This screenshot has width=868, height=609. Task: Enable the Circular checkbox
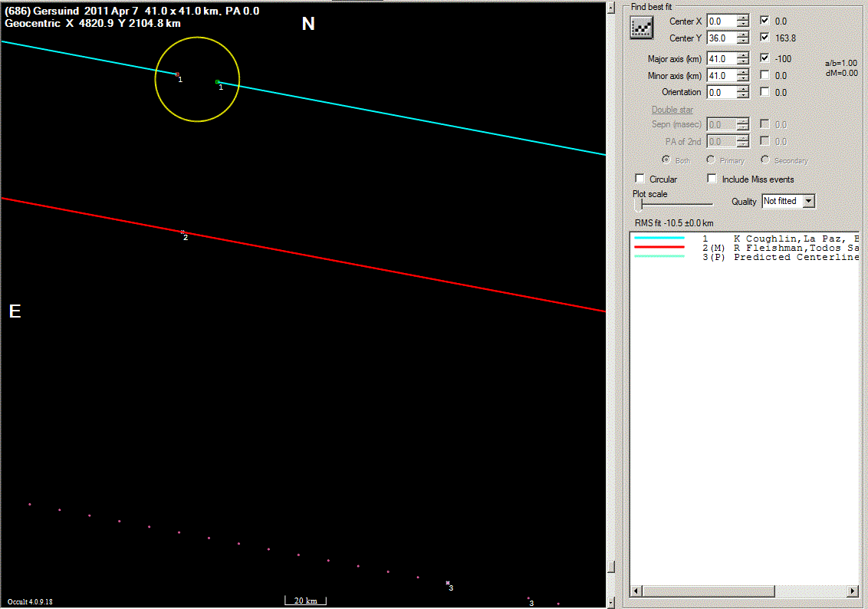(640, 179)
